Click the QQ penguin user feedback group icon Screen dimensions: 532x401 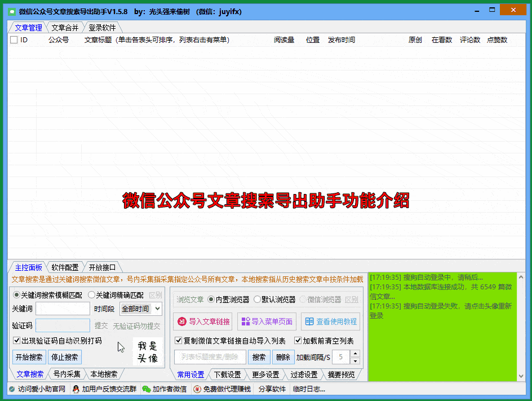[x=76, y=389]
